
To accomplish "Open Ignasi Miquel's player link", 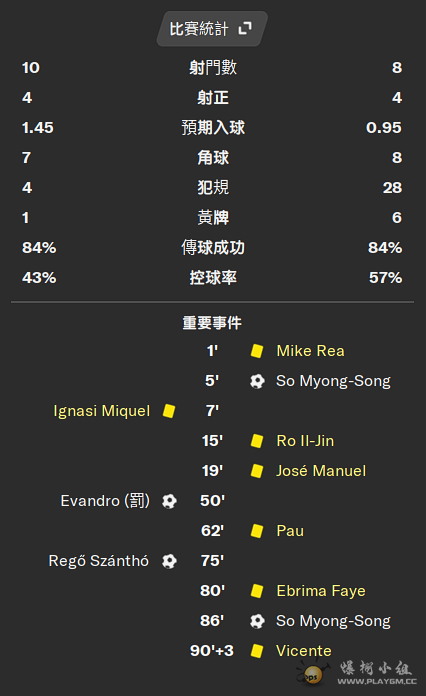I will coord(102,411).
